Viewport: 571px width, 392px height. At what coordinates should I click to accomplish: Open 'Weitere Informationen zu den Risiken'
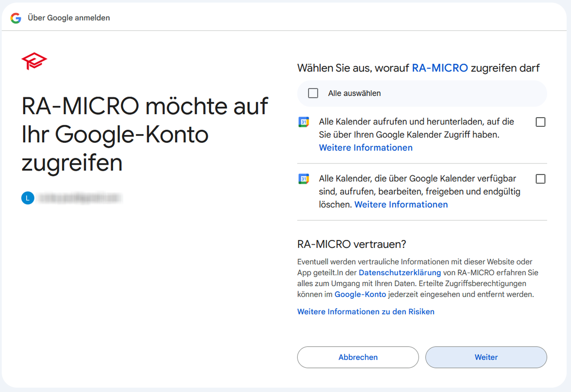point(366,312)
